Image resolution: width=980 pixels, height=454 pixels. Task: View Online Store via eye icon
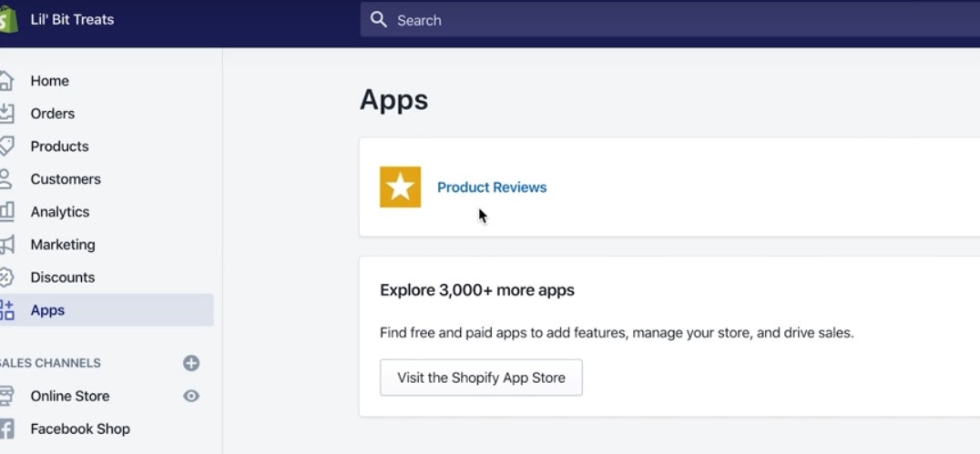[x=191, y=396]
